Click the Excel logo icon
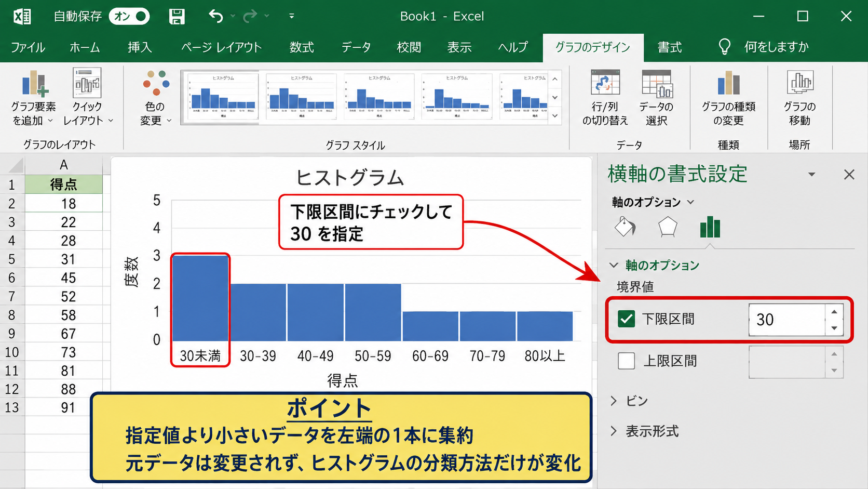 (x=22, y=17)
